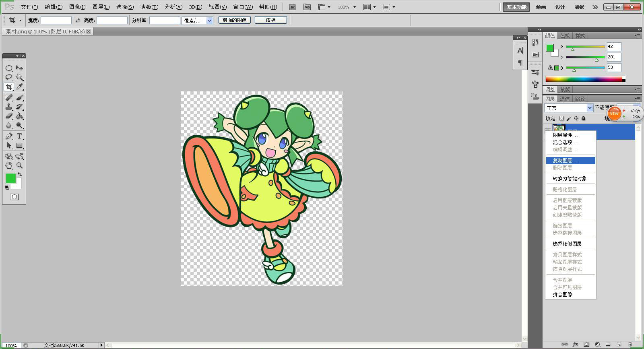The image size is (644, 349).
Task: Open the blend mode 正常 dropdown
Action: [569, 108]
